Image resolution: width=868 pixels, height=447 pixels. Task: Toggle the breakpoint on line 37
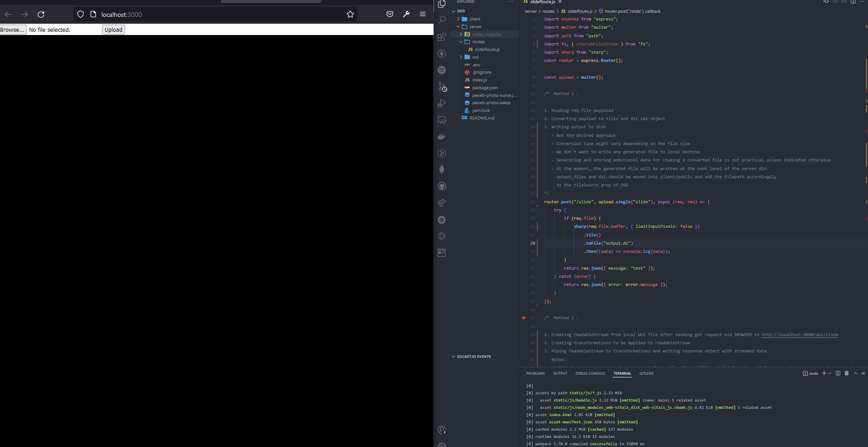click(x=524, y=318)
